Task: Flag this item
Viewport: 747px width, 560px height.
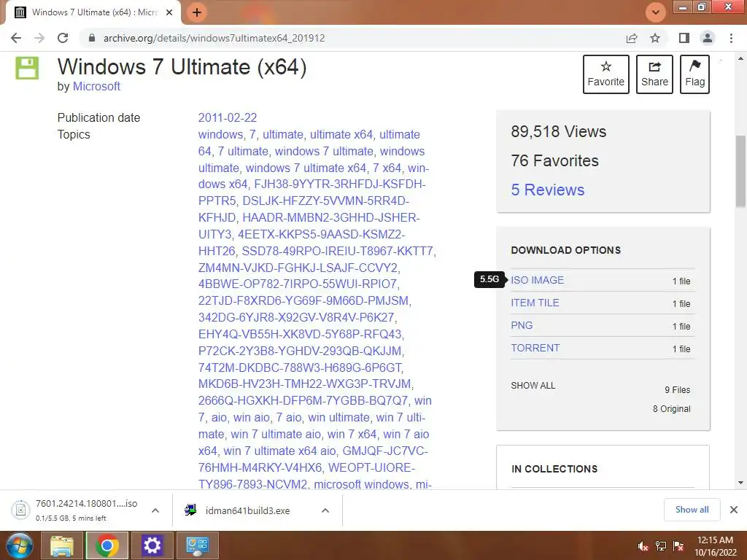Action: [x=694, y=74]
